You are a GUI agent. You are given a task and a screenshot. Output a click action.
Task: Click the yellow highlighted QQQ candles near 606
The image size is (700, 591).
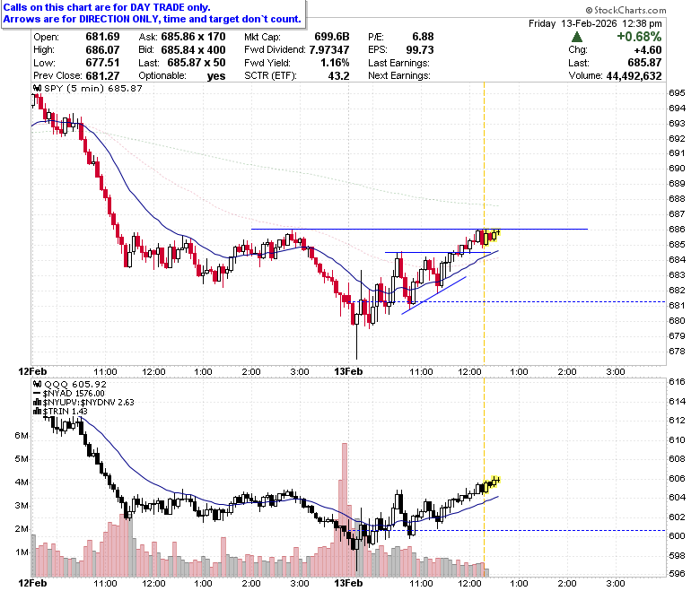pyautogui.click(x=491, y=484)
